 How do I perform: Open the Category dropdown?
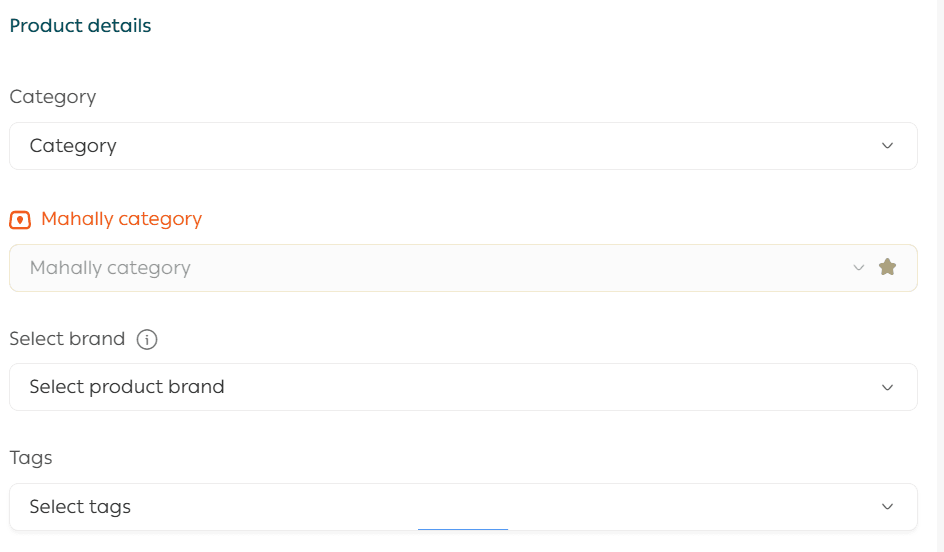tap(462, 146)
